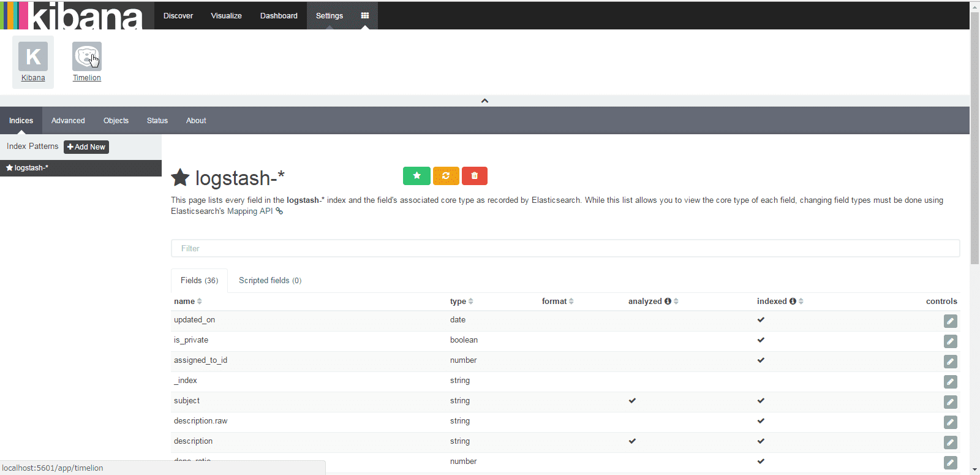Open the Dashboard tab
This screenshot has width=980, height=475.
[x=279, y=16]
